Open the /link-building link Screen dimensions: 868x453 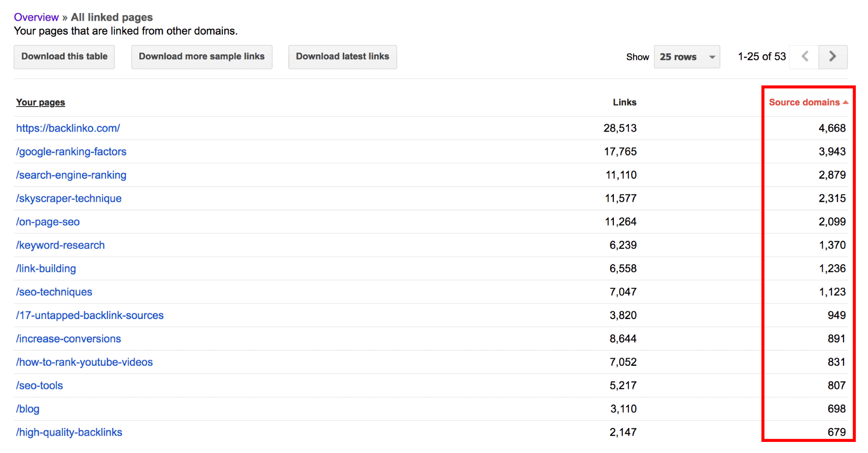pos(46,268)
